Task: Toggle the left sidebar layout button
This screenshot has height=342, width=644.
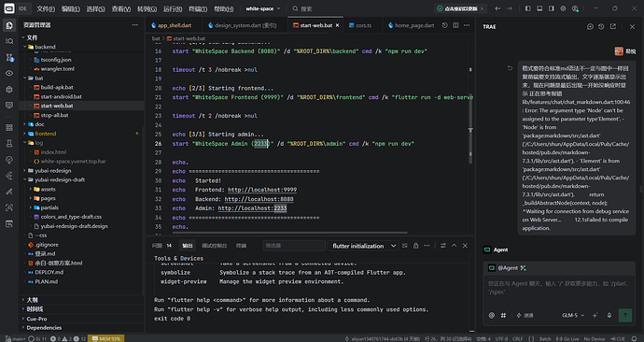Action: pyautogui.click(x=527, y=8)
